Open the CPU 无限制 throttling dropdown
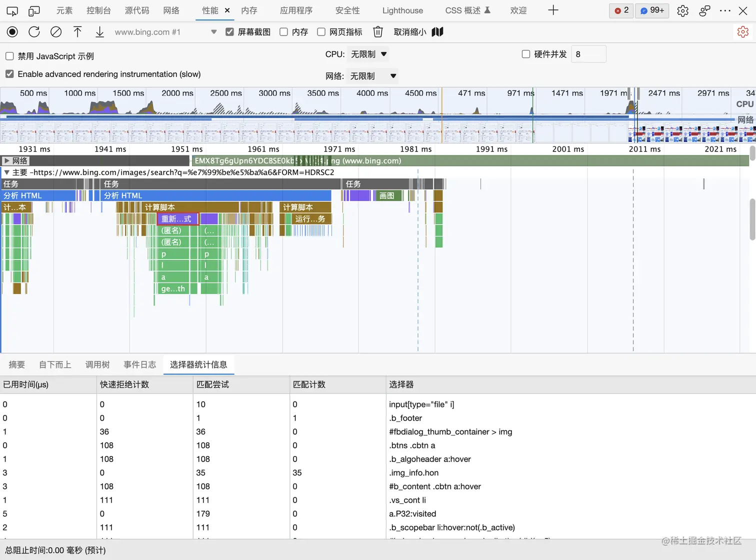 [368, 54]
